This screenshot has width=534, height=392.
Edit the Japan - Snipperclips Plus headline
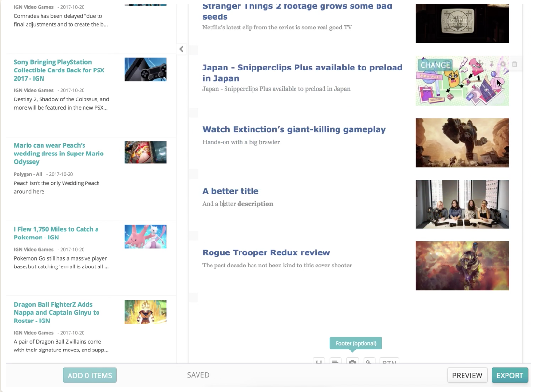pos(302,73)
